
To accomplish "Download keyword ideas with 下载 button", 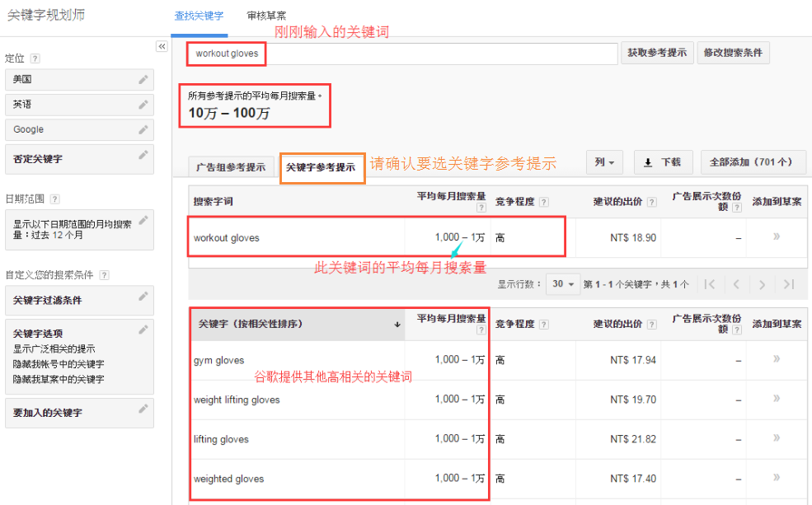I will point(662,162).
